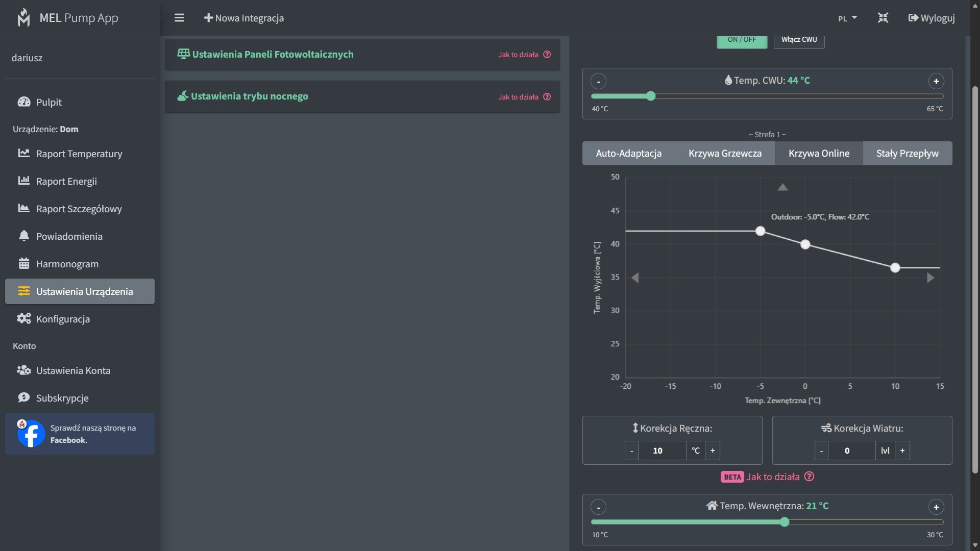The image size is (980, 551).
Task: Click Nowa Integracja button
Action: [x=244, y=18]
